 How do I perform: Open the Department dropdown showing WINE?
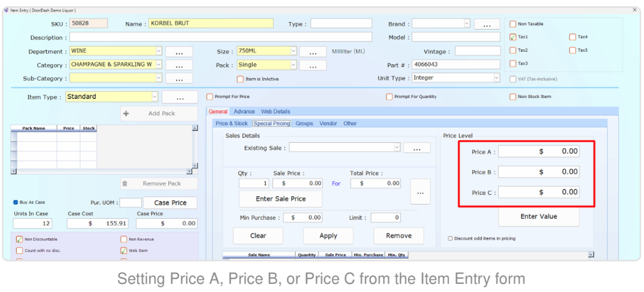point(159,51)
